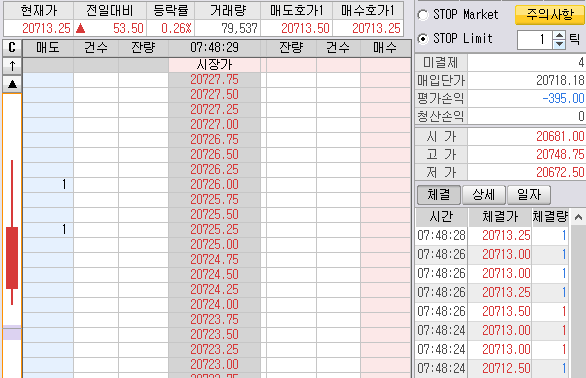Select the STOP Market radio button

tap(423, 15)
